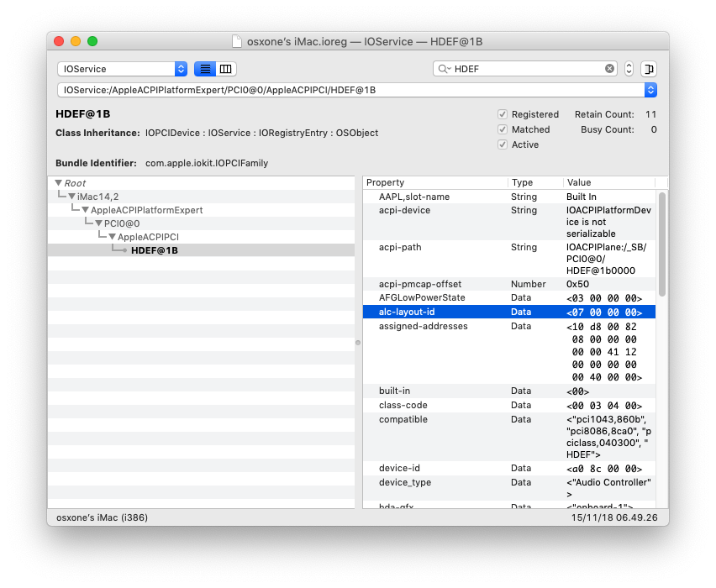The height and width of the screenshot is (588, 716).
Task: Select the assigned-addresses property row
Action: [x=509, y=351]
